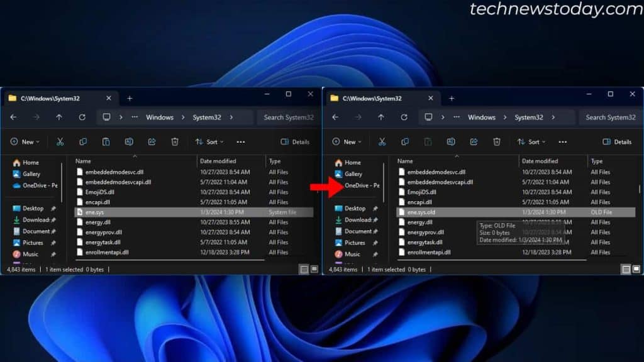Open See more options in right toolbar
644x362 pixels.
point(563,142)
